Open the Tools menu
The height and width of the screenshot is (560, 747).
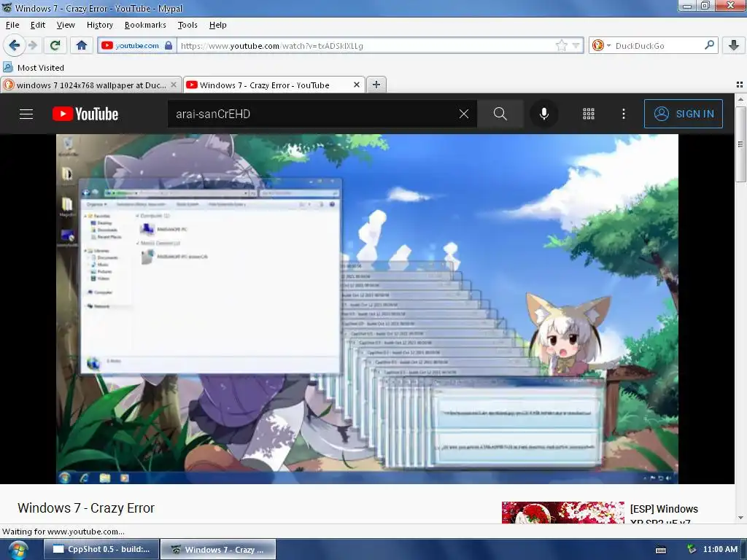[187, 25]
